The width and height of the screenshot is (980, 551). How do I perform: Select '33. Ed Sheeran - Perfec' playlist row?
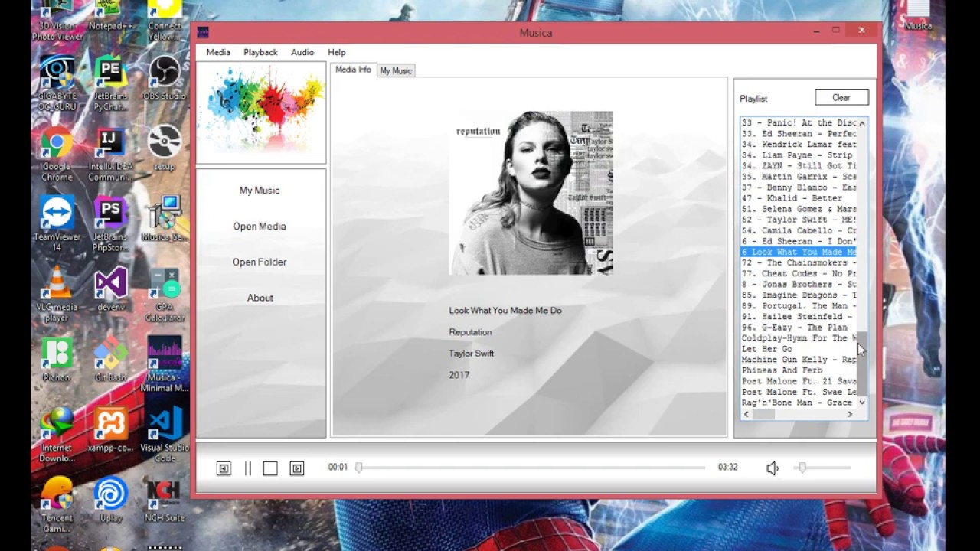click(x=799, y=133)
